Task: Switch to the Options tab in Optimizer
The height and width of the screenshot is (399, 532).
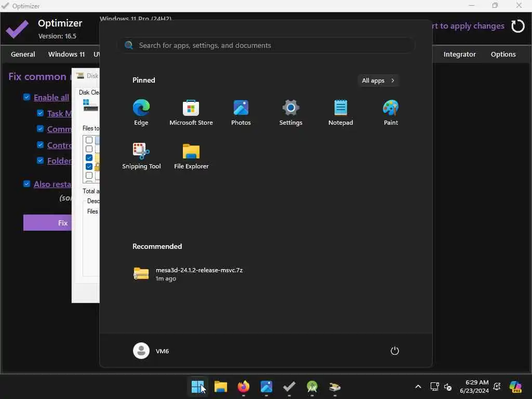Action: tap(503, 54)
